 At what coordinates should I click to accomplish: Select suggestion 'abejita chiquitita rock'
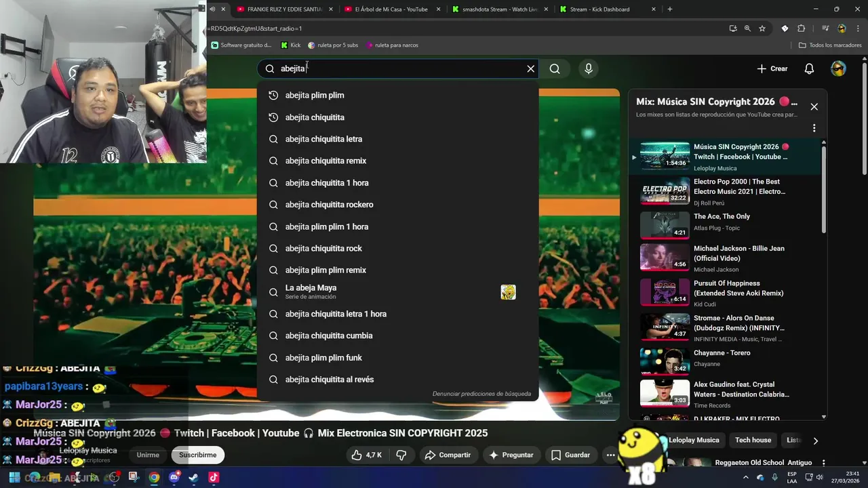pos(398,248)
